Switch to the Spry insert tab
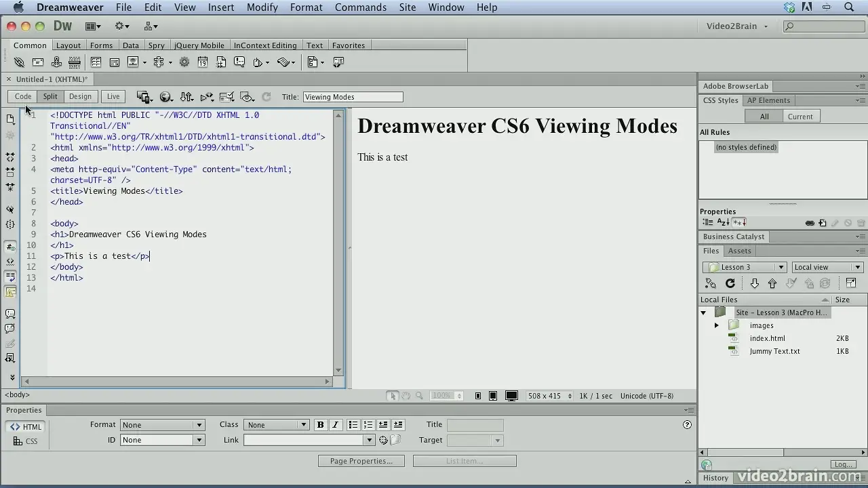 (x=157, y=45)
